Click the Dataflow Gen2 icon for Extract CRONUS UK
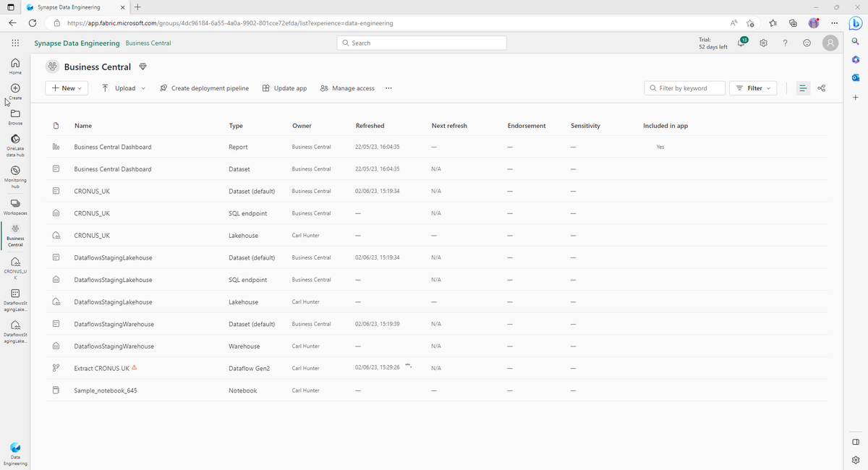The height and width of the screenshot is (470, 868). (x=56, y=368)
